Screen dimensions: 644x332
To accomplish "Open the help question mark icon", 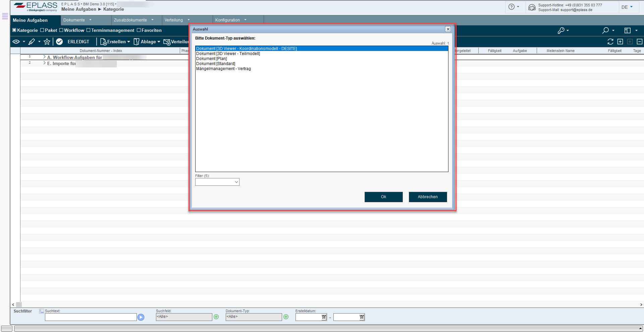I will pos(511,7).
